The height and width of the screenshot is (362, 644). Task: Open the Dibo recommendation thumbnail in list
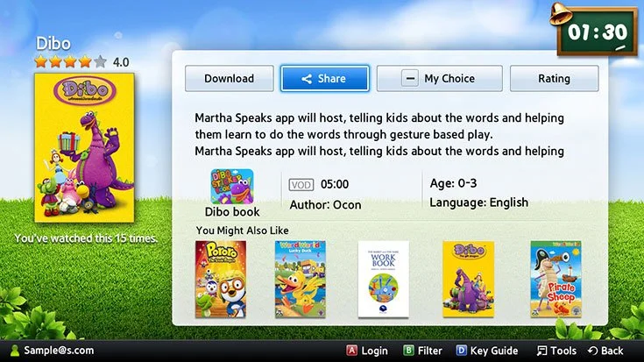(468, 279)
